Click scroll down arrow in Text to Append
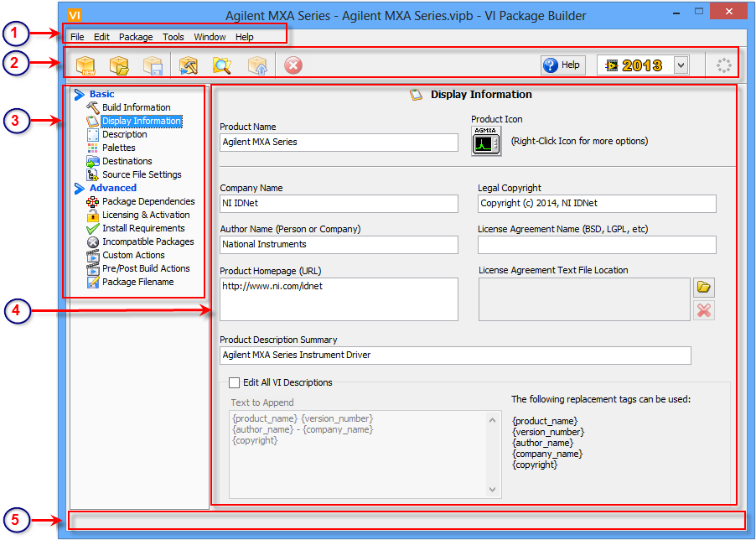This screenshot has width=756, height=540. tap(492, 490)
